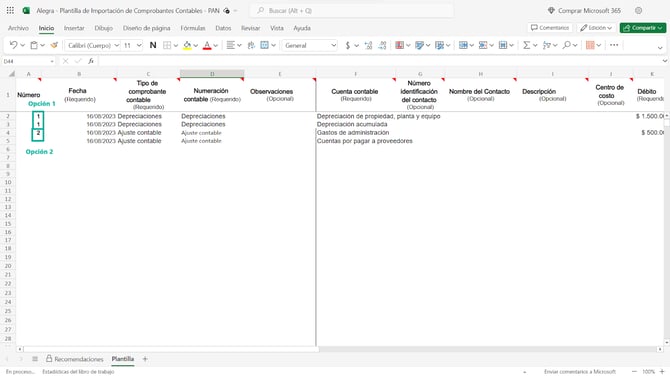Switch to the Diseño de página tab

pyautogui.click(x=147, y=28)
